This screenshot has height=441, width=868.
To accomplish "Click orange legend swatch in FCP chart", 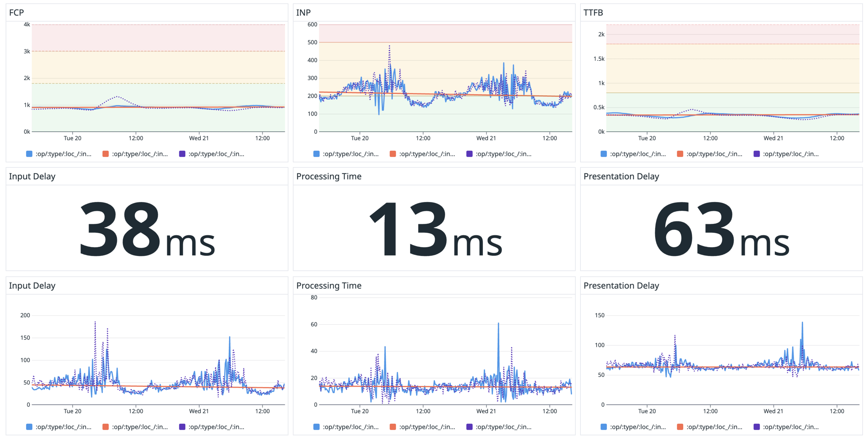I will click(106, 154).
